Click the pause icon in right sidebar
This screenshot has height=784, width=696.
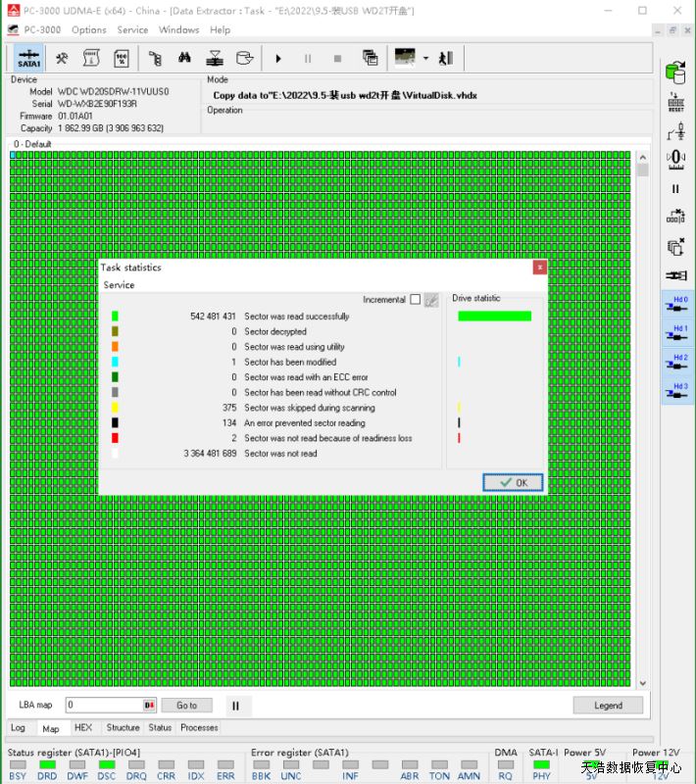point(675,188)
